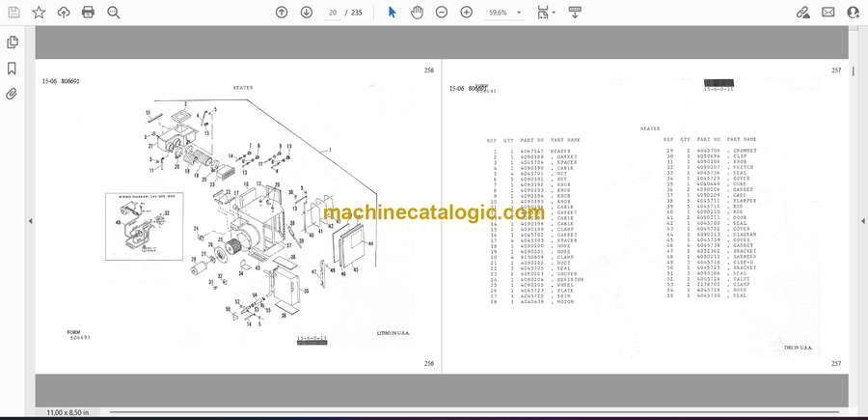Open the Find text search tool
The height and width of the screenshot is (420, 868).
pos(114,13)
